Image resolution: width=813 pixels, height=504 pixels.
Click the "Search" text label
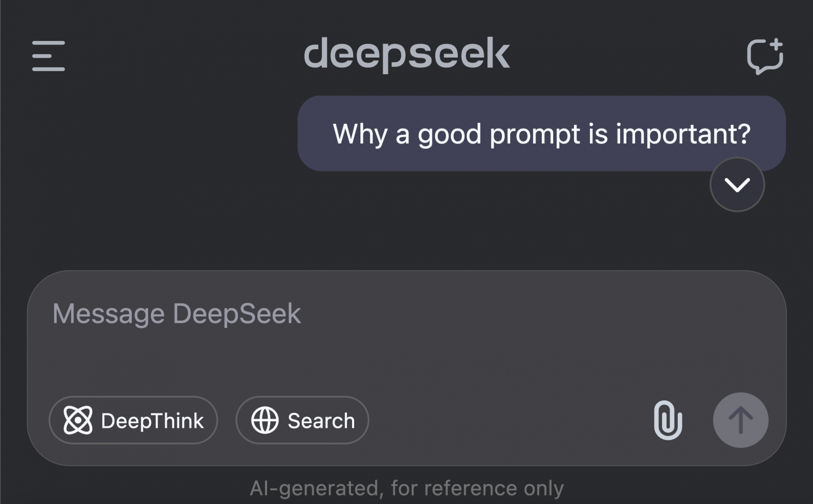pyautogui.click(x=321, y=421)
